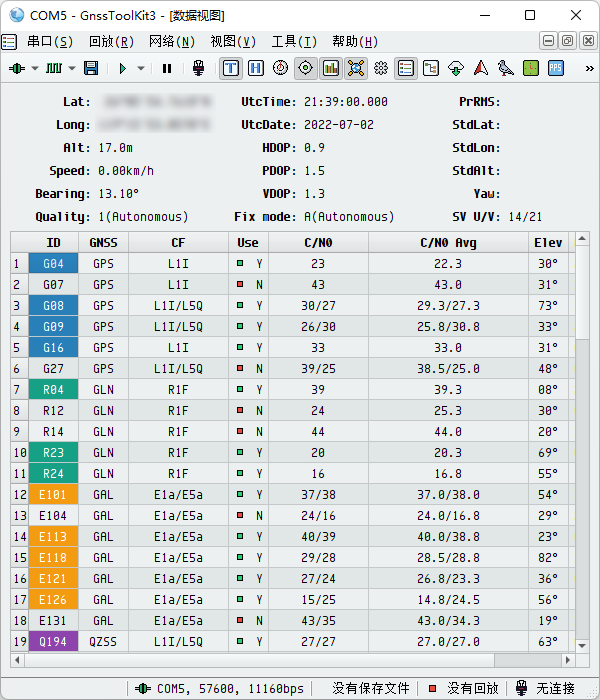Click the compass dial toolbar icon
Screen dimensions: 600x700
tap(280, 68)
